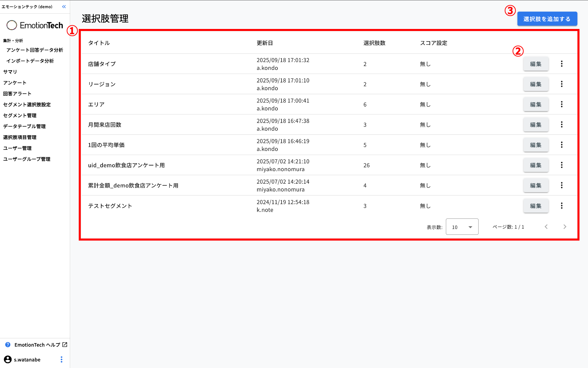Open the 表示数 rows-per-page dropdown
Image resolution: width=588 pixels, height=368 pixels.
tap(462, 227)
